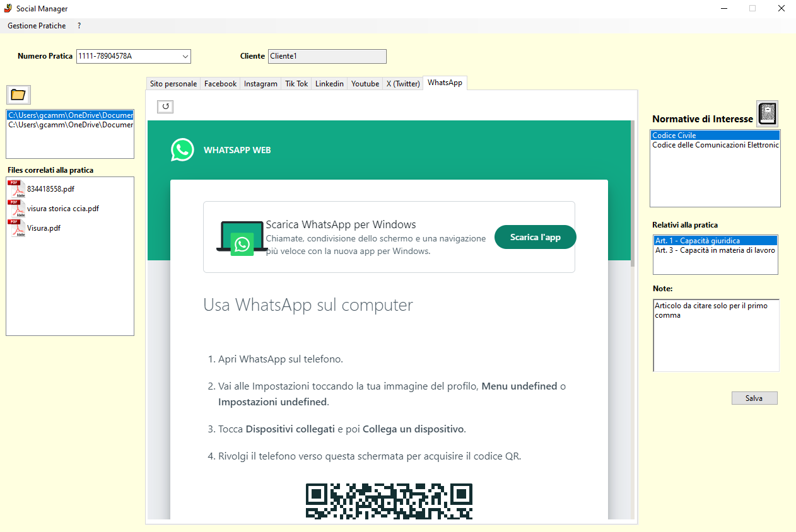Select file visura storica ccia.pdf
796x532 pixels.
(63, 209)
